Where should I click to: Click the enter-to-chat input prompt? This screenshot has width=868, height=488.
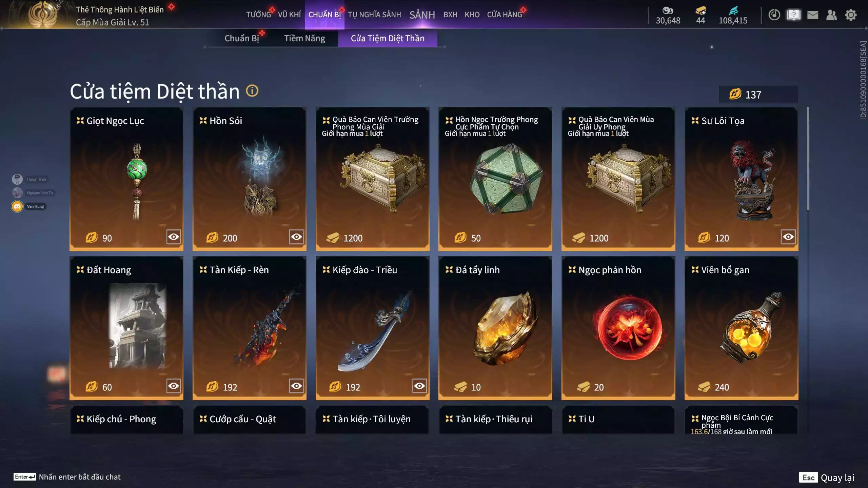[x=67, y=477]
